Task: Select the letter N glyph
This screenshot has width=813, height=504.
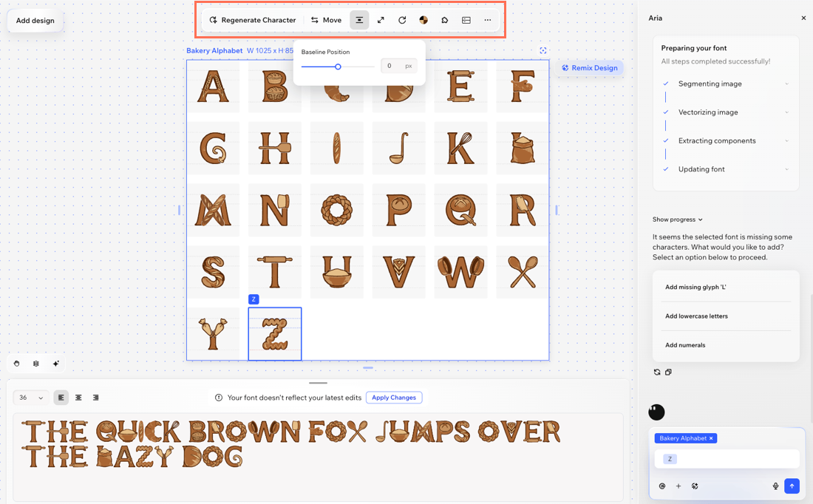Action: coord(275,210)
